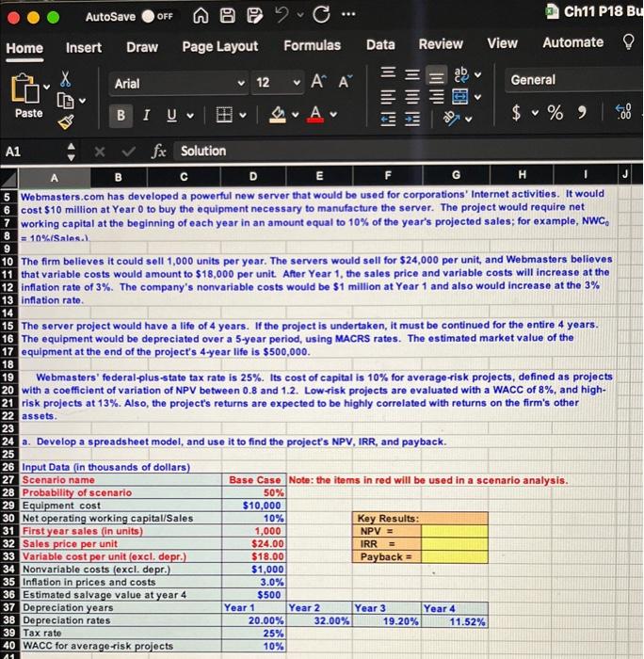
Task: Expand the Borders dropdown arrow
Action: coord(243,114)
